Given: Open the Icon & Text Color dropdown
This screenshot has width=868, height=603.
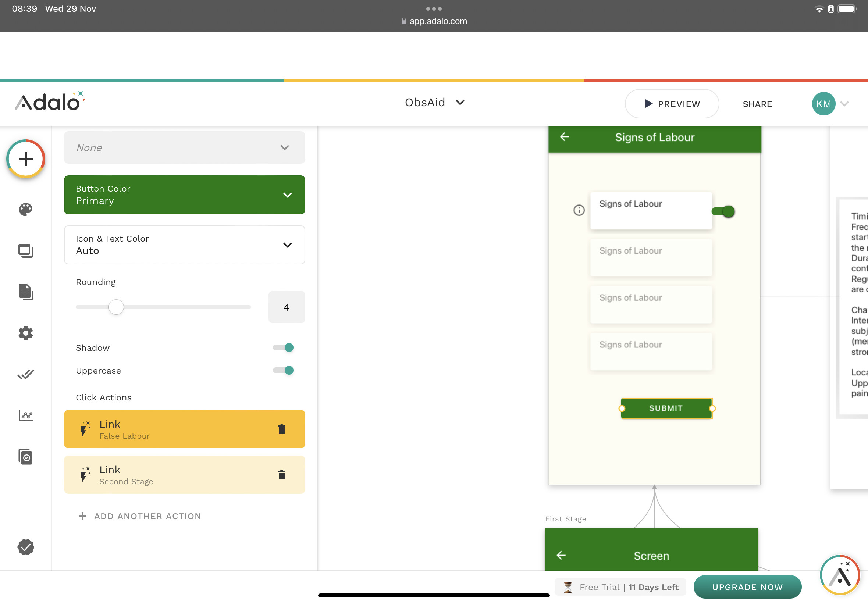Looking at the screenshot, I should tap(184, 245).
